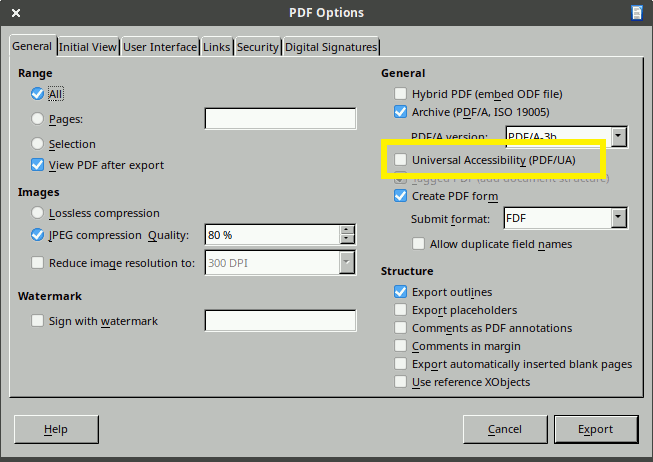This screenshot has width=653, height=462.
Task: Tick Hybrid PDF embed ODF file
Action: tap(401, 94)
